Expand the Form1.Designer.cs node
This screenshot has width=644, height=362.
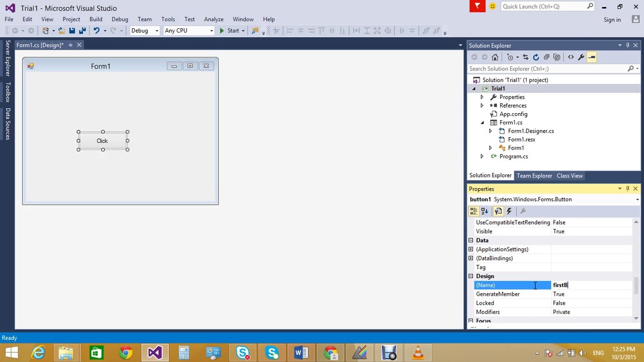(x=491, y=131)
